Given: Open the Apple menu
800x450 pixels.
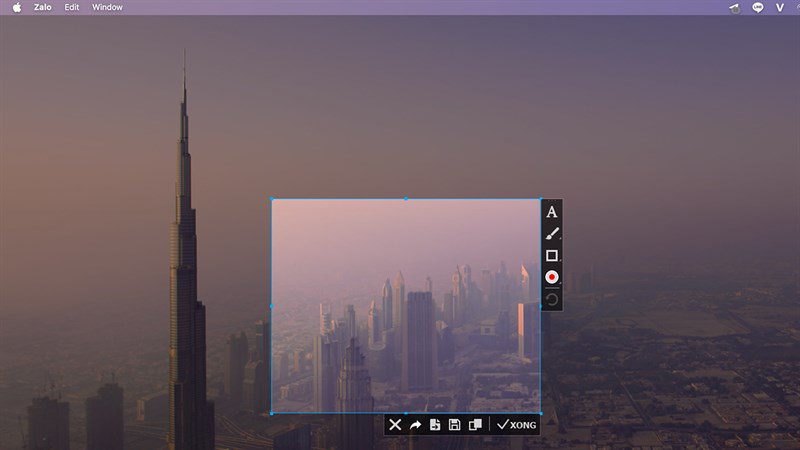Looking at the screenshot, I should tap(17, 7).
